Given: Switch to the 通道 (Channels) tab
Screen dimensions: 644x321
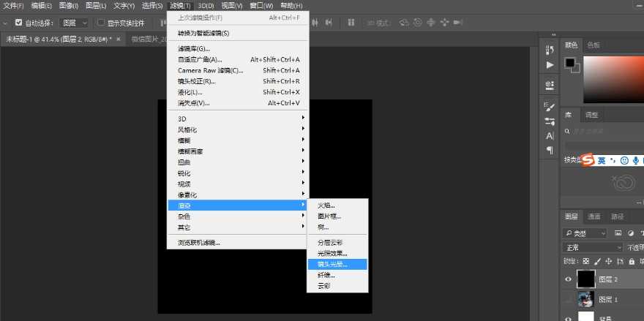Looking at the screenshot, I should (x=594, y=216).
